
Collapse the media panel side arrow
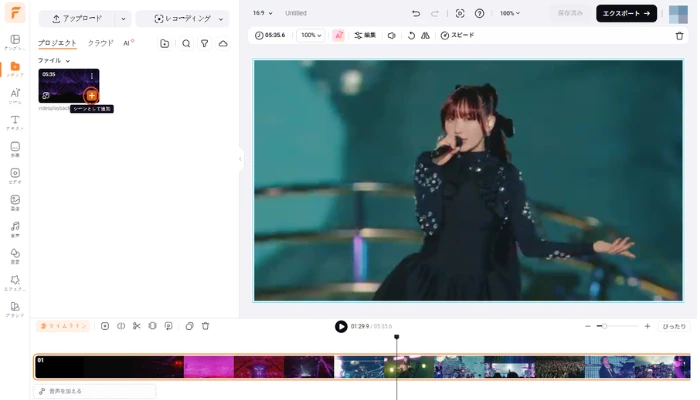tap(240, 159)
